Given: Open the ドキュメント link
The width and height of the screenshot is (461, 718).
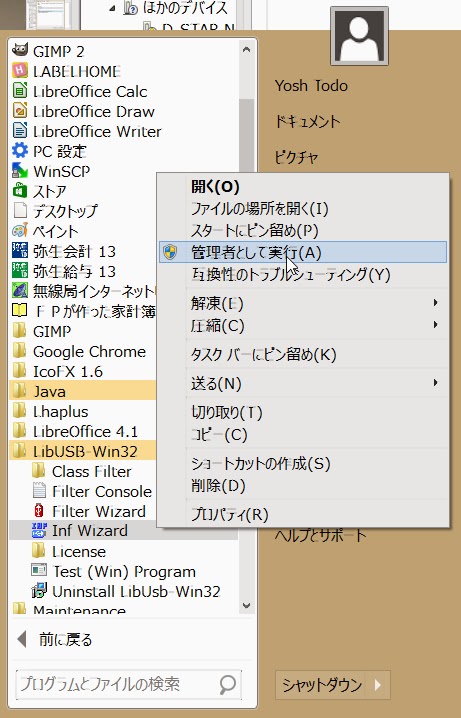Looking at the screenshot, I should [307, 121].
